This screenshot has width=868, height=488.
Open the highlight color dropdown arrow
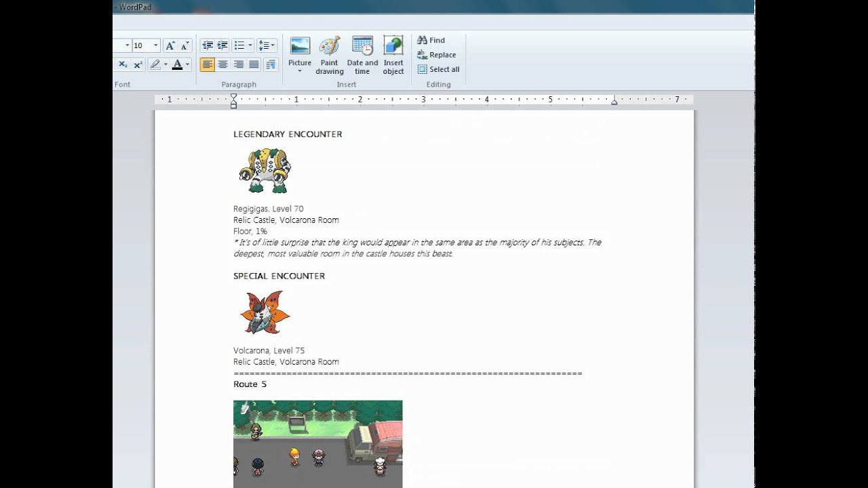165,64
